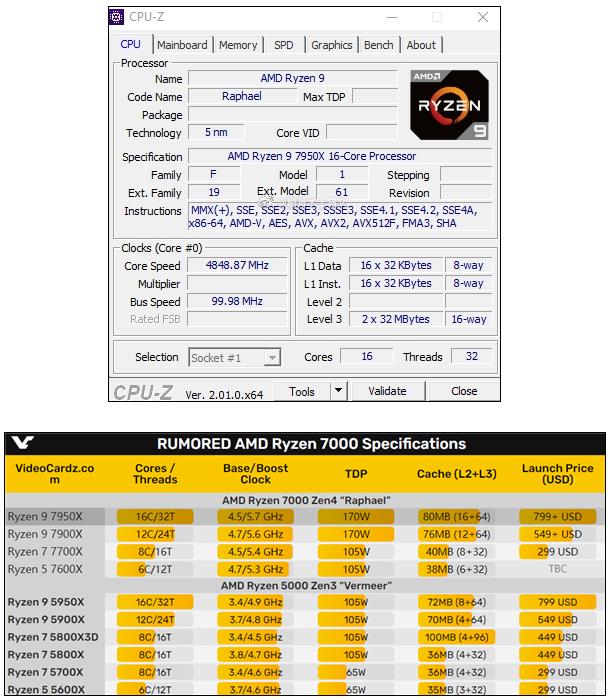Click the Ext. Family value 19
Viewport: 612px width, 700px height.
click(x=214, y=192)
